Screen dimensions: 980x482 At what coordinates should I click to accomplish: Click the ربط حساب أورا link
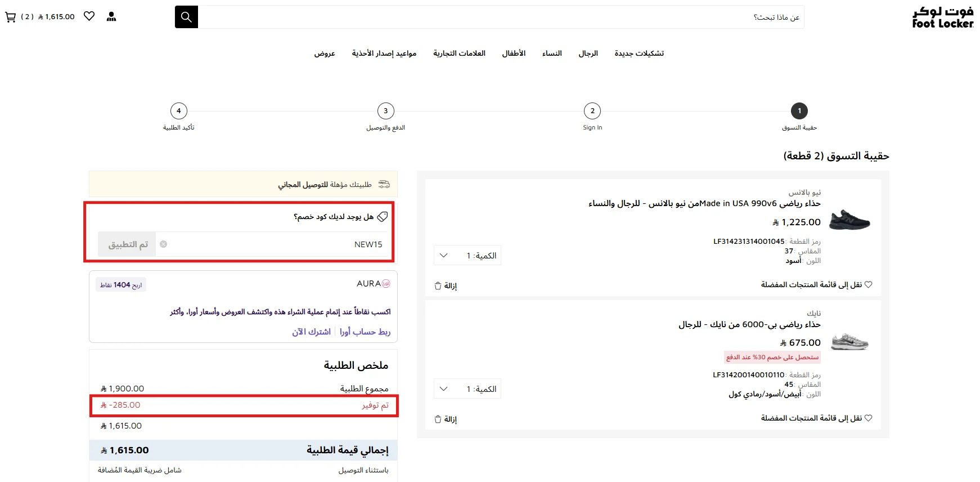[x=365, y=332]
